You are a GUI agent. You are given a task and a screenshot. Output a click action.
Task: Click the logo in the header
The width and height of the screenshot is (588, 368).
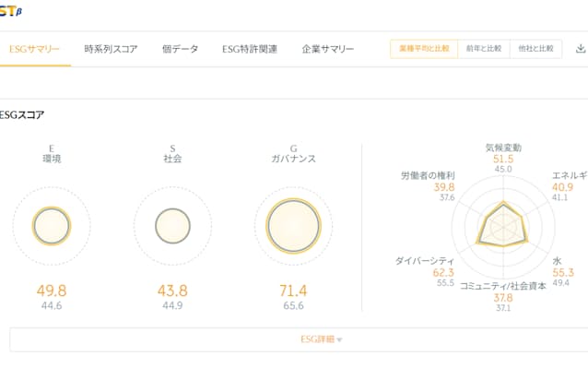point(10,11)
